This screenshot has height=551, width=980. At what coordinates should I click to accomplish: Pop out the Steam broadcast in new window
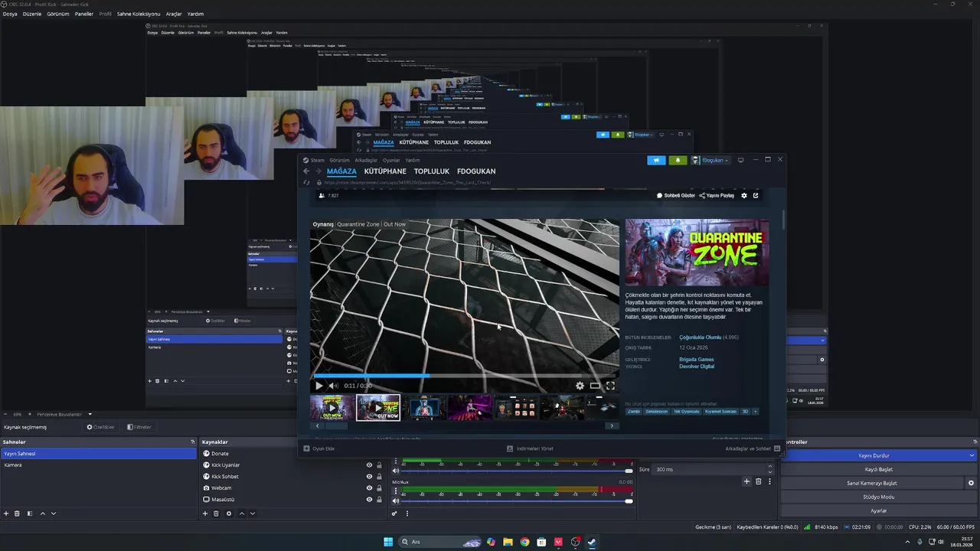pos(756,195)
